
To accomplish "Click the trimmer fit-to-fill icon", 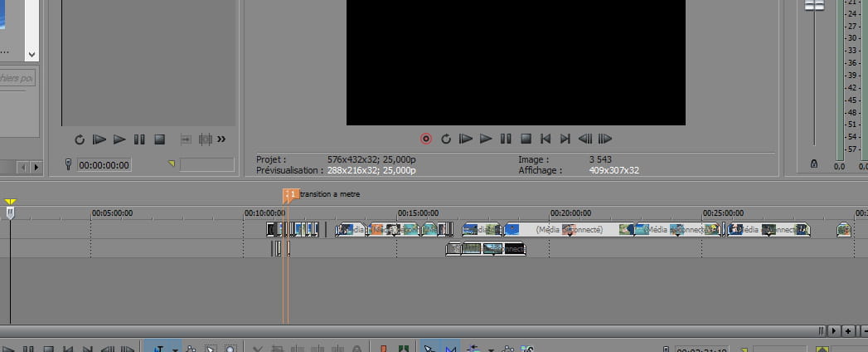I will (x=206, y=139).
